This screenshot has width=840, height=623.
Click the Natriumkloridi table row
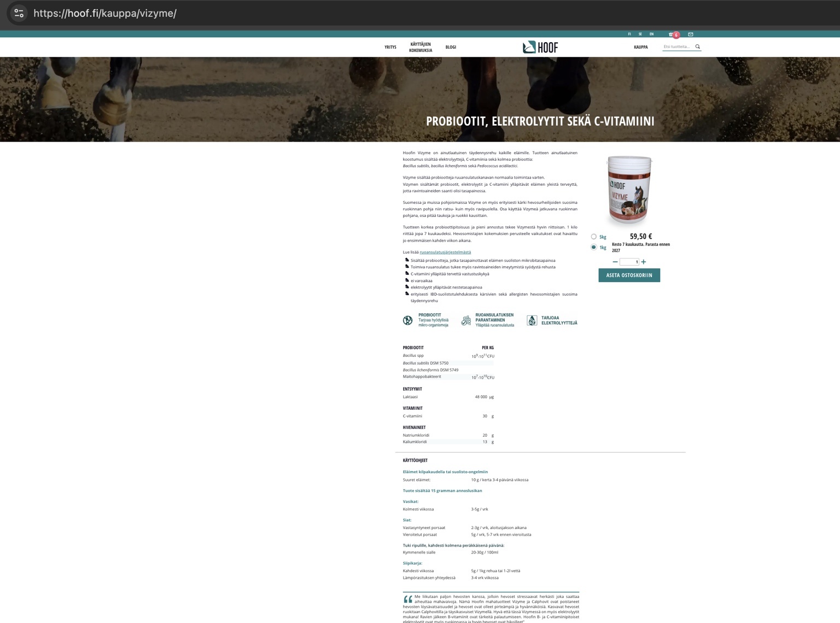pos(448,435)
